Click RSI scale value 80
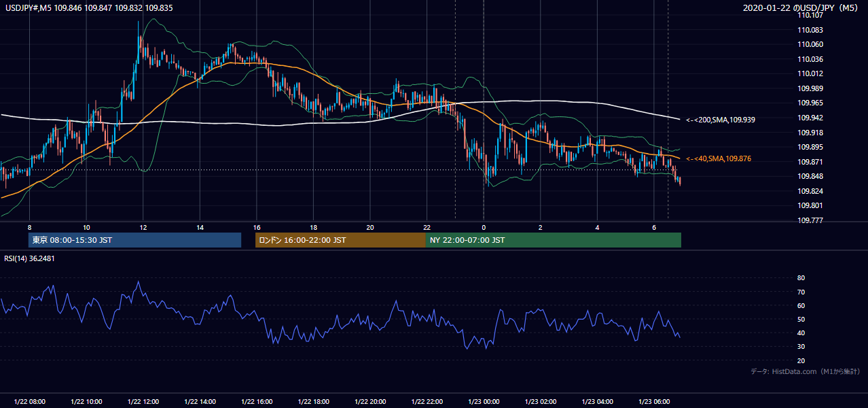 pos(801,278)
